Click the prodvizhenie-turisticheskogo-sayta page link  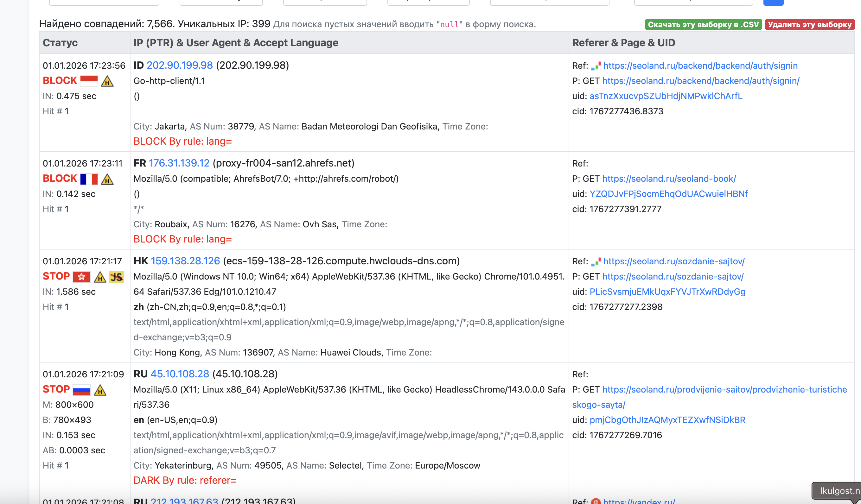(724, 390)
